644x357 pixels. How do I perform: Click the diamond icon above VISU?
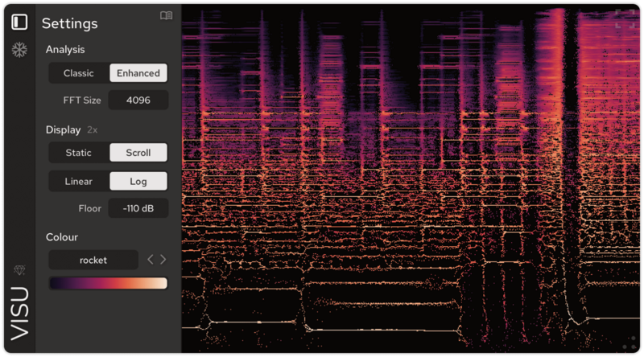[19, 270]
